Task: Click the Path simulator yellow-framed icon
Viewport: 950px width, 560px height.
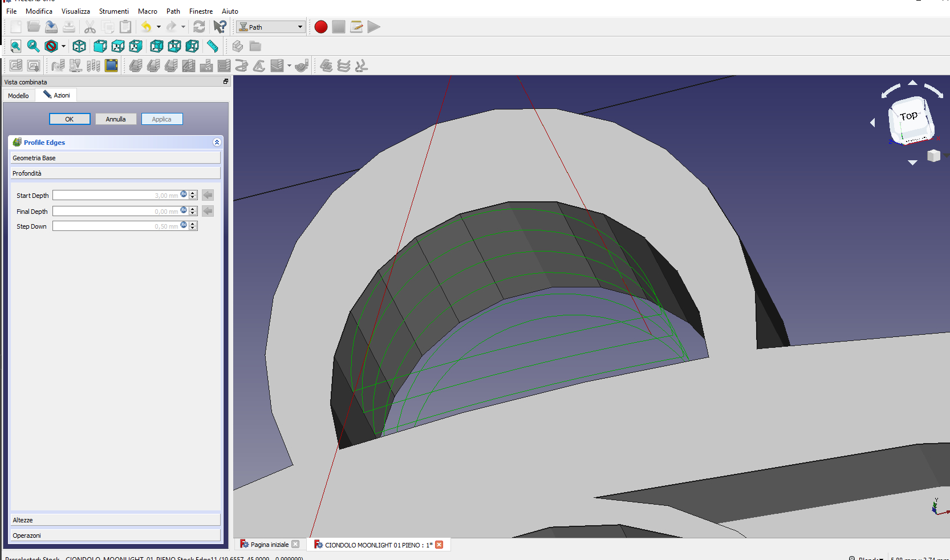Action: 111,66
